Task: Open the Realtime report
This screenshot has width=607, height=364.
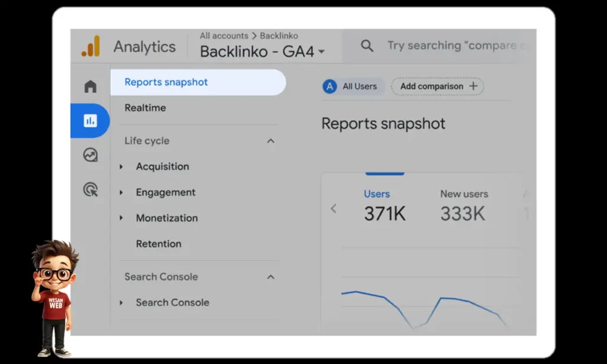Action: point(145,108)
